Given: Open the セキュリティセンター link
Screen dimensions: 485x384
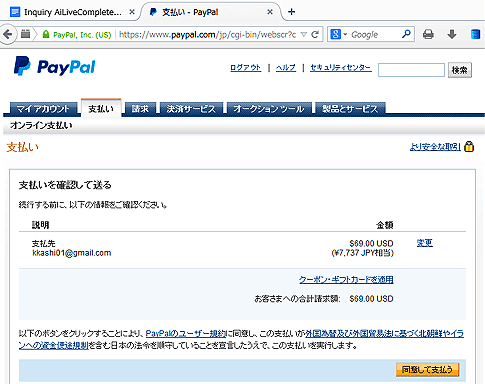Looking at the screenshot, I should click(341, 68).
